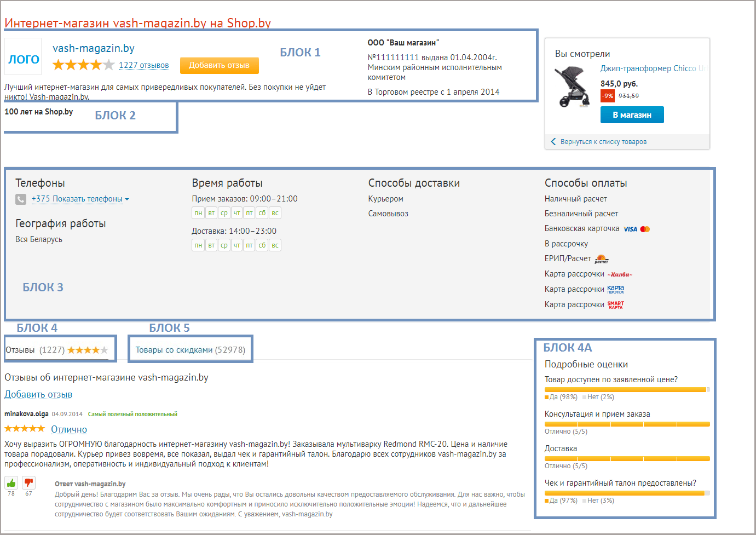Click the review date 04.09.2014
The image size is (756, 535).
tap(67, 415)
